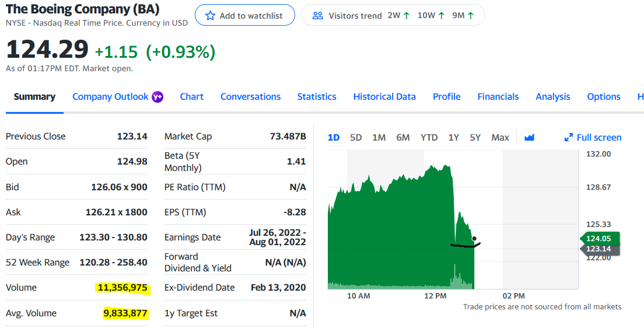Open the Conversations tab
644x328 pixels.
coord(250,97)
